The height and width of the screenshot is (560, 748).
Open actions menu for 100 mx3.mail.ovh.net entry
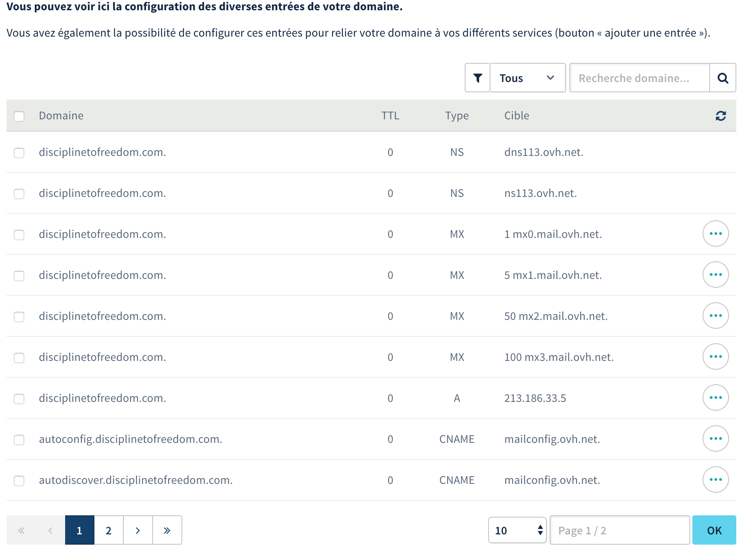click(x=715, y=357)
